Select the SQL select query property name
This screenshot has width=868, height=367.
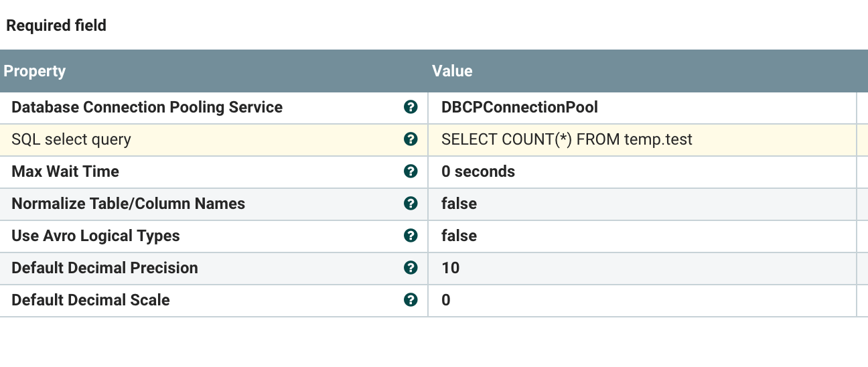[71, 139]
